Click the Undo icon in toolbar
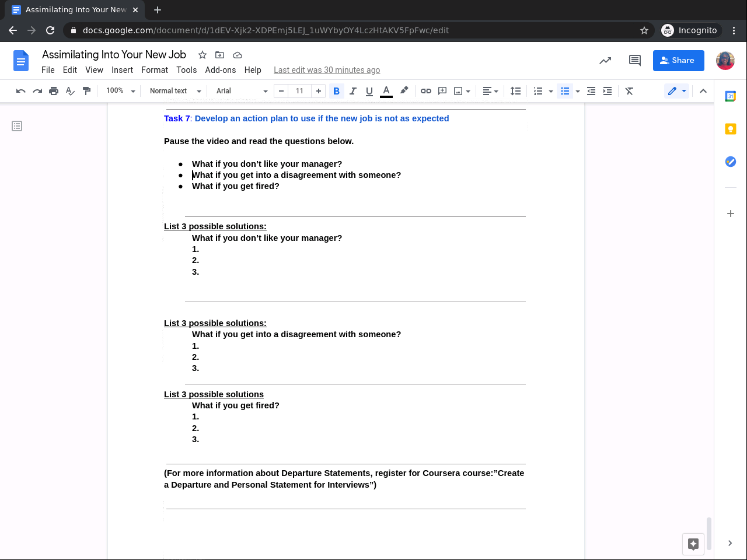Image resolution: width=747 pixels, height=560 pixels. [21, 91]
